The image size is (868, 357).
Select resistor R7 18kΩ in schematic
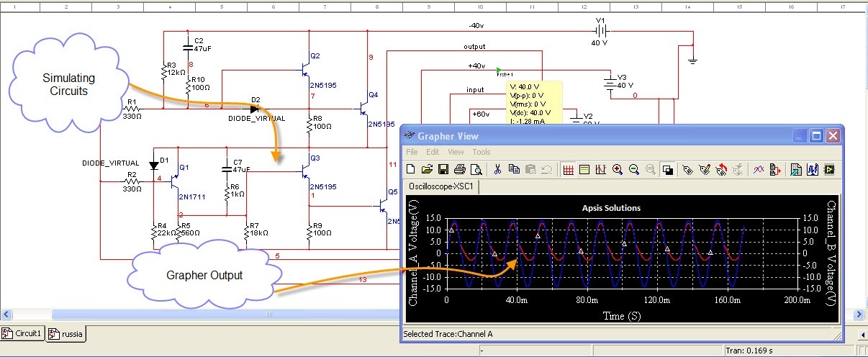pos(247,232)
